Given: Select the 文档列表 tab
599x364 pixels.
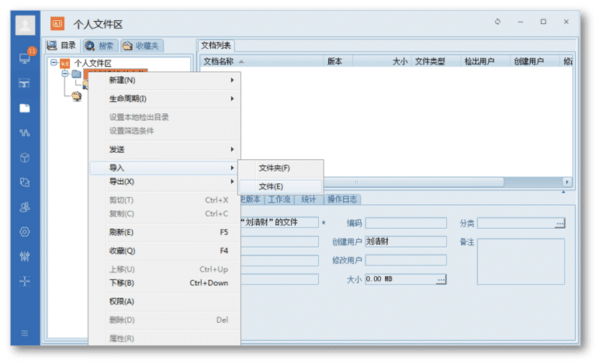Looking at the screenshot, I should point(216,46).
